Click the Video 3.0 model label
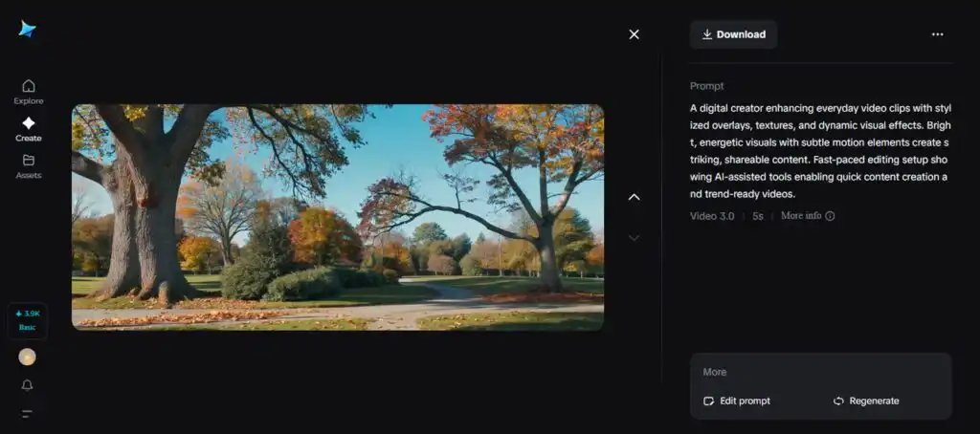Viewport: 980px width, 434px height. [x=712, y=216]
